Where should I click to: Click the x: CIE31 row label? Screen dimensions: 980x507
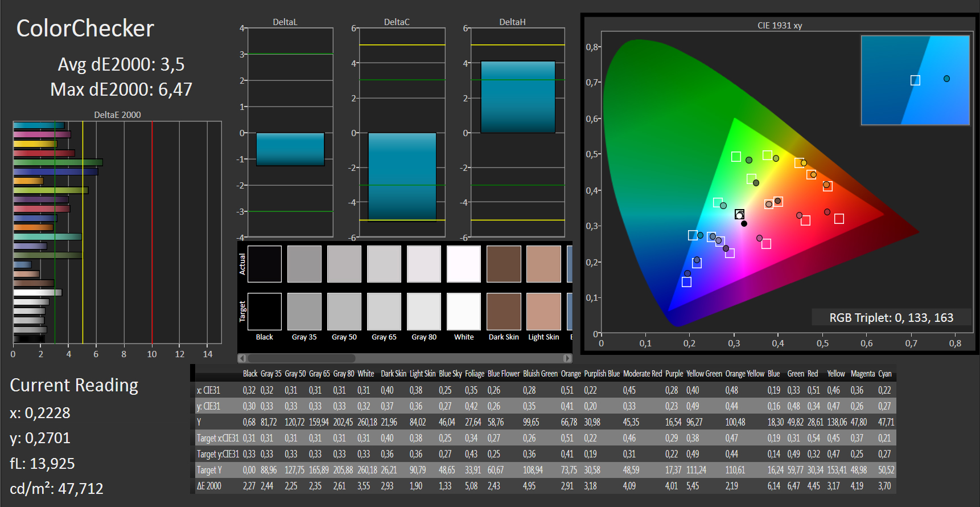(x=208, y=390)
